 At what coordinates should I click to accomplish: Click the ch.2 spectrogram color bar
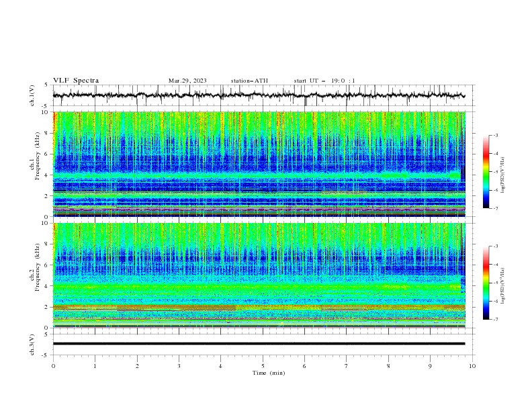coord(486,283)
